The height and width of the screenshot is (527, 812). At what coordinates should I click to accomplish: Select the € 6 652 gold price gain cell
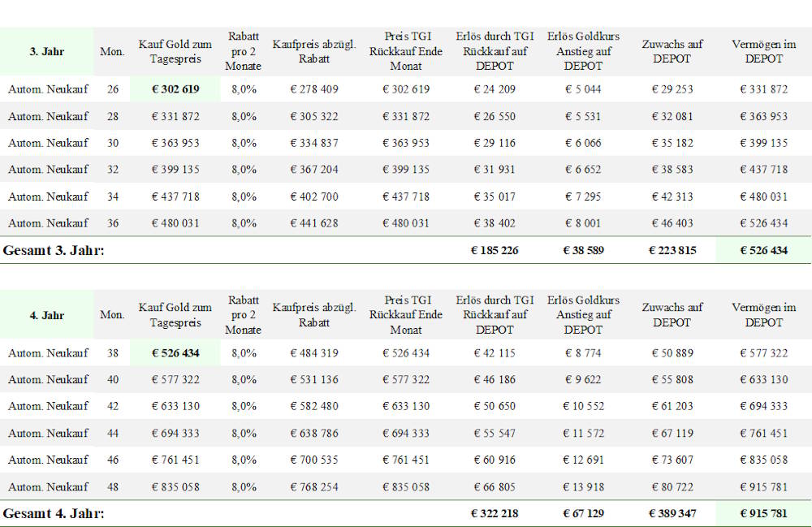pos(584,169)
